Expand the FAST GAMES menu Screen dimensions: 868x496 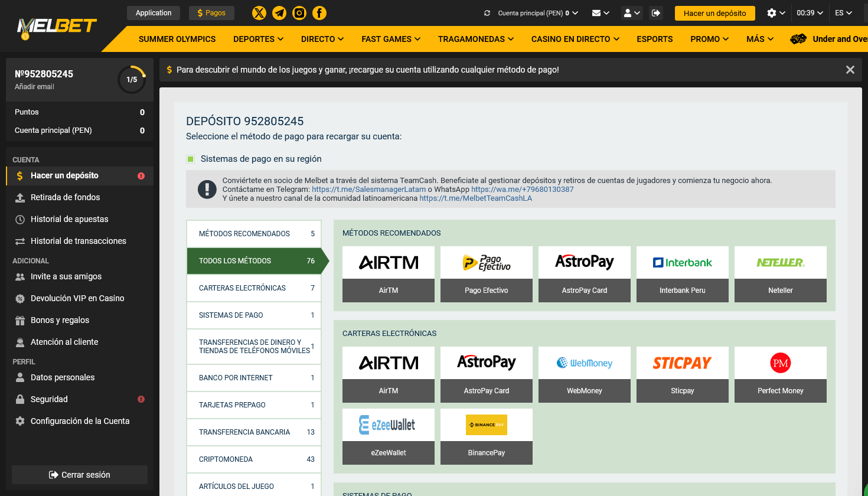[x=391, y=39]
